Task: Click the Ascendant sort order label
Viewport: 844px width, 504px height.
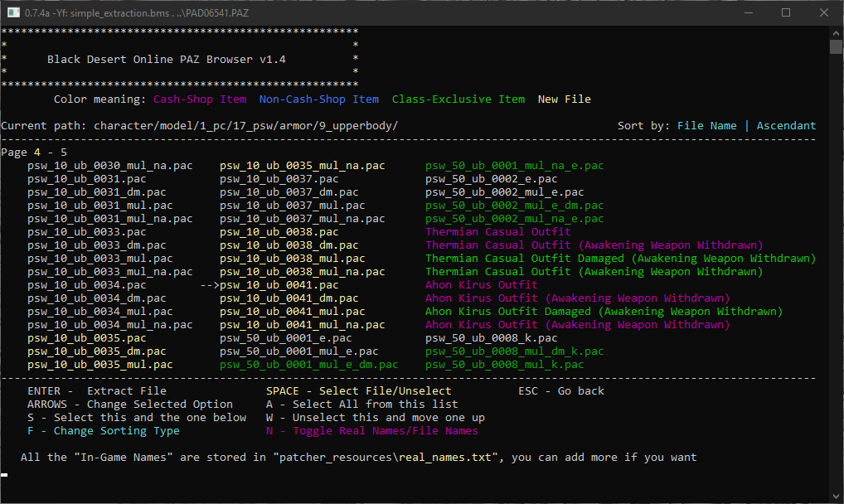Action: [x=786, y=126]
